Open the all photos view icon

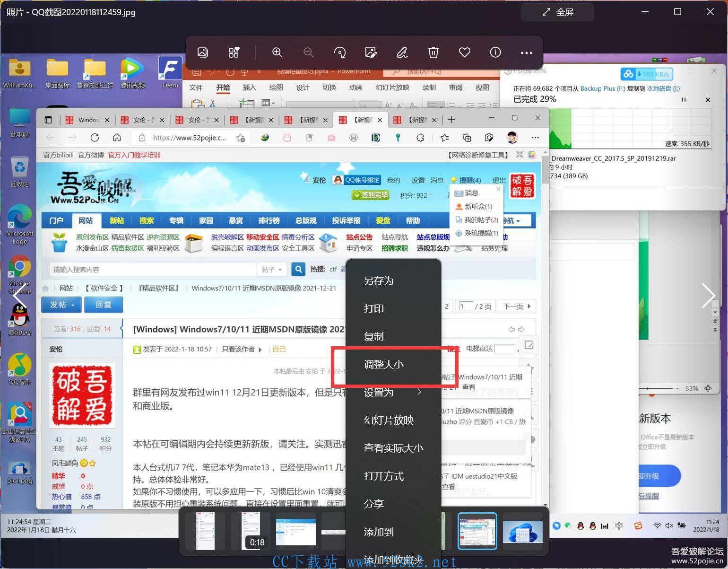[203, 53]
